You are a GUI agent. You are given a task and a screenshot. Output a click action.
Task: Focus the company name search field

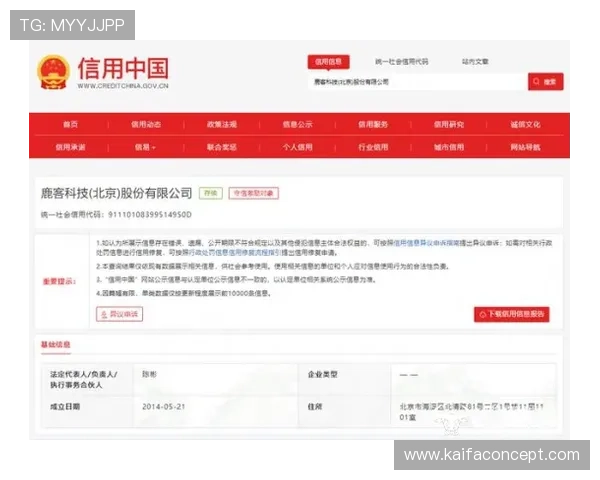pyautogui.click(x=418, y=82)
